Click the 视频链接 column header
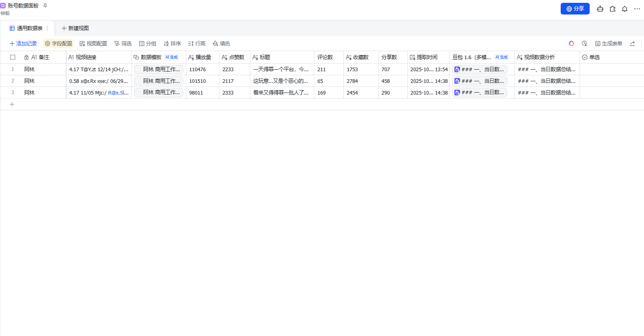The height and width of the screenshot is (336, 644). pos(99,57)
